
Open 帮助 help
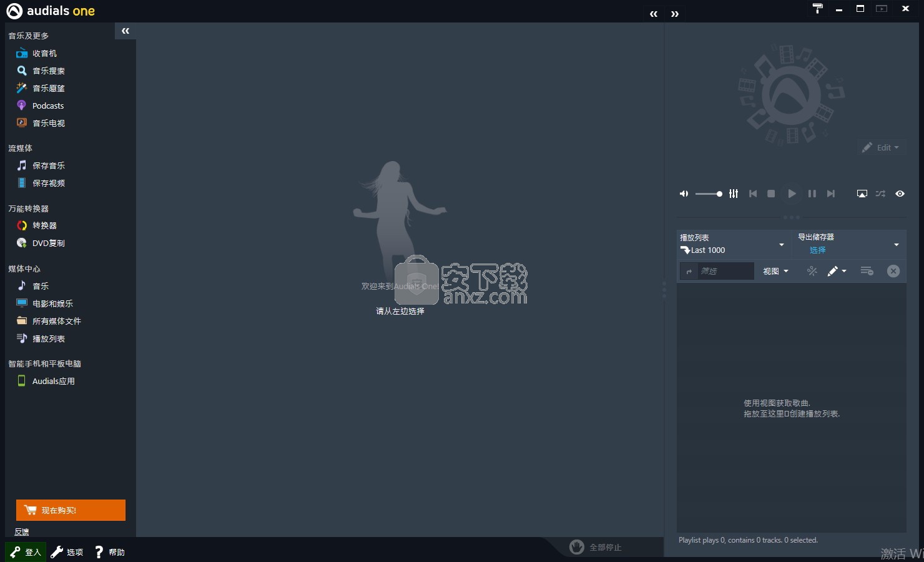click(x=110, y=552)
